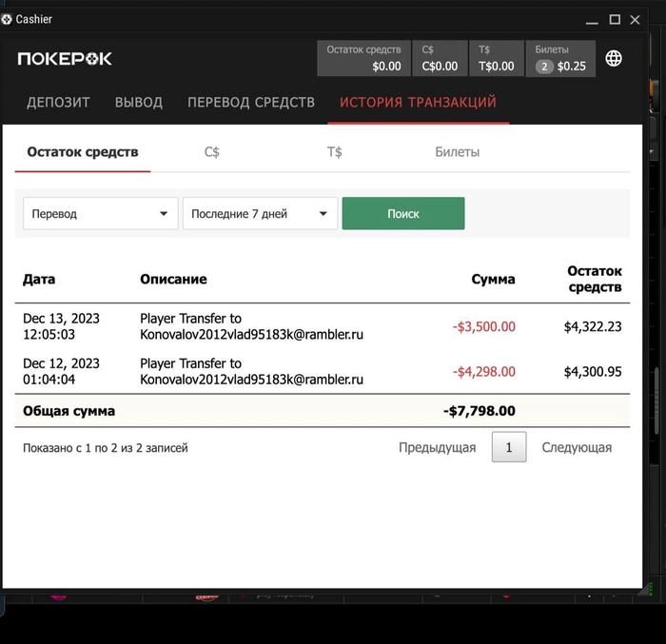Image resolution: width=666 pixels, height=644 pixels.
Task: Click the Сумма column header
Action: point(493,279)
